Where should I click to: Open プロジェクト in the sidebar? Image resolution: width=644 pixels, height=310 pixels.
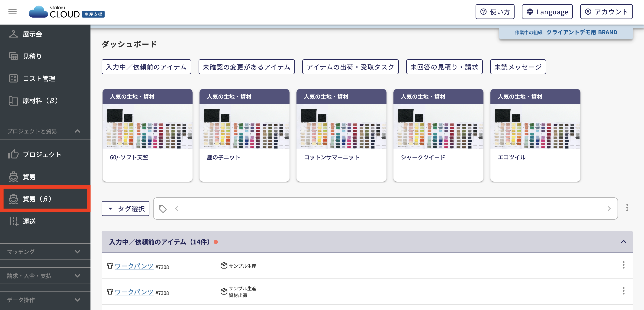[45, 155]
